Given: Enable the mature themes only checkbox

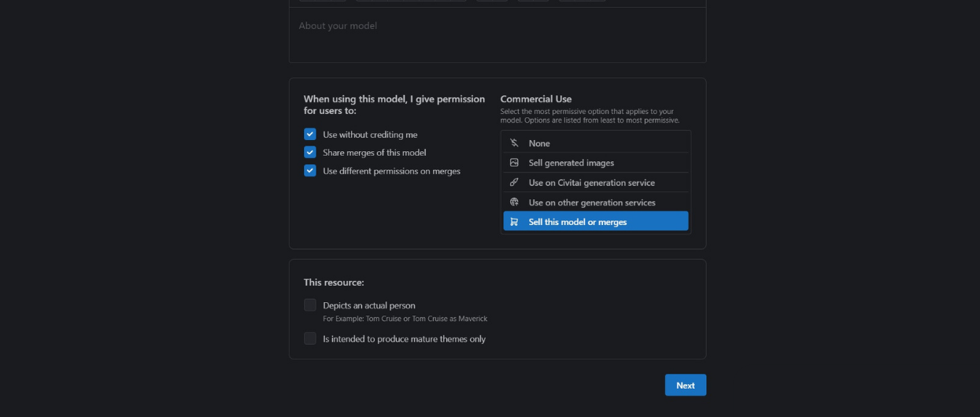Looking at the screenshot, I should click(310, 339).
